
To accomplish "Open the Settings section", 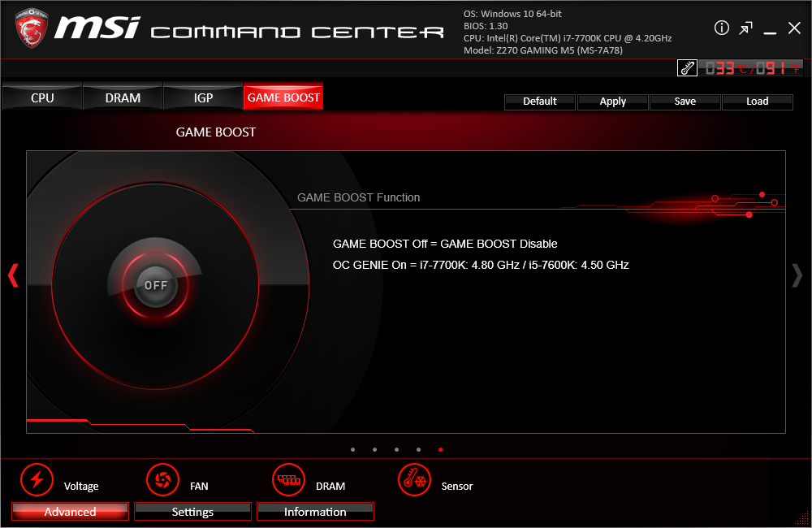I will point(192,512).
